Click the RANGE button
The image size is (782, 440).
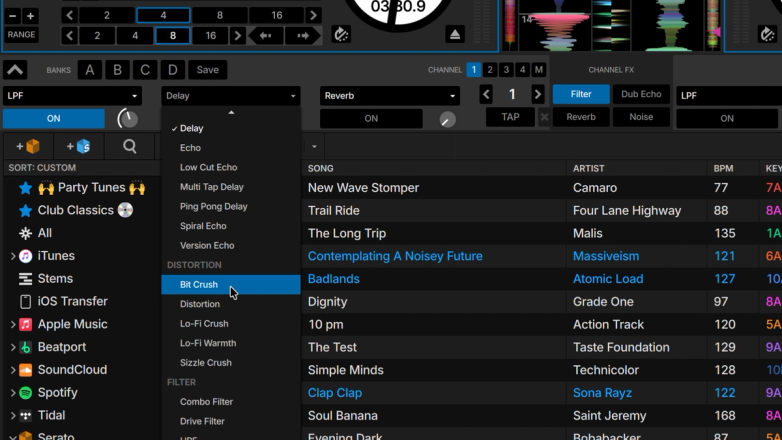click(x=21, y=35)
